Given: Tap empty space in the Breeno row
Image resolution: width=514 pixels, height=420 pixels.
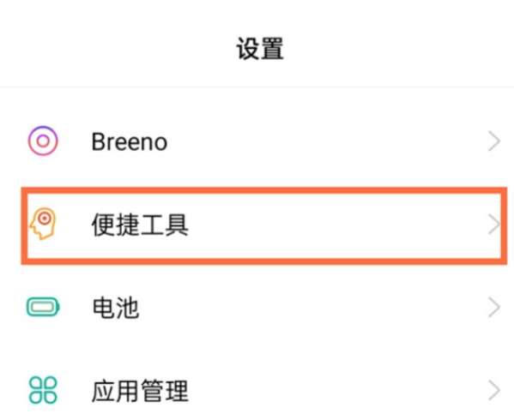Looking at the screenshot, I should (328, 141).
